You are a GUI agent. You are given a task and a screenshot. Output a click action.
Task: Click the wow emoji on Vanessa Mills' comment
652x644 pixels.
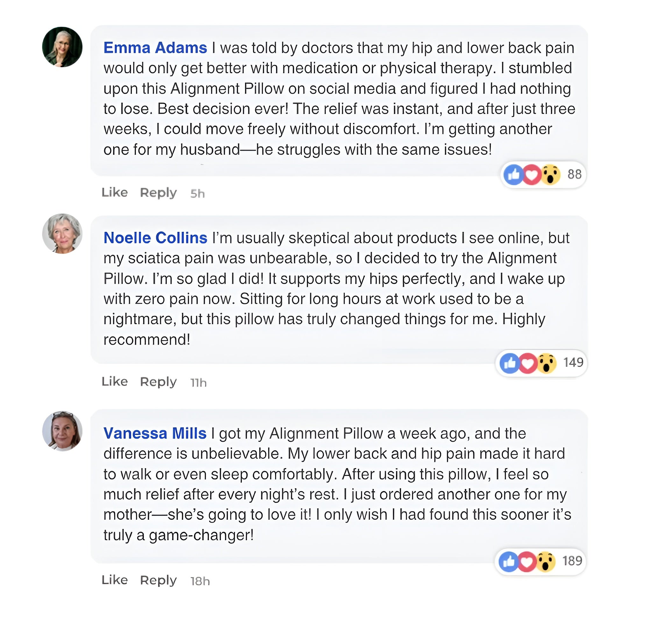point(545,562)
